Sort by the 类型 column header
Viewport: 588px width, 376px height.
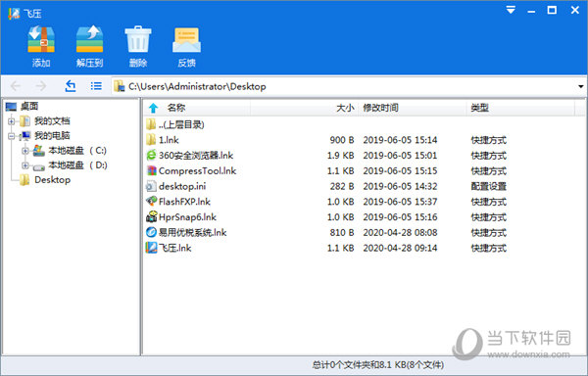tap(479, 108)
